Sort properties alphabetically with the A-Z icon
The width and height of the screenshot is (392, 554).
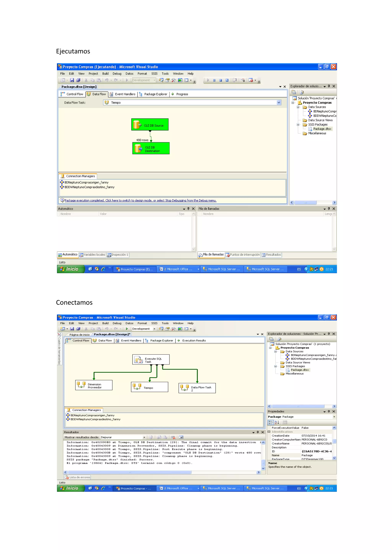(x=277, y=422)
